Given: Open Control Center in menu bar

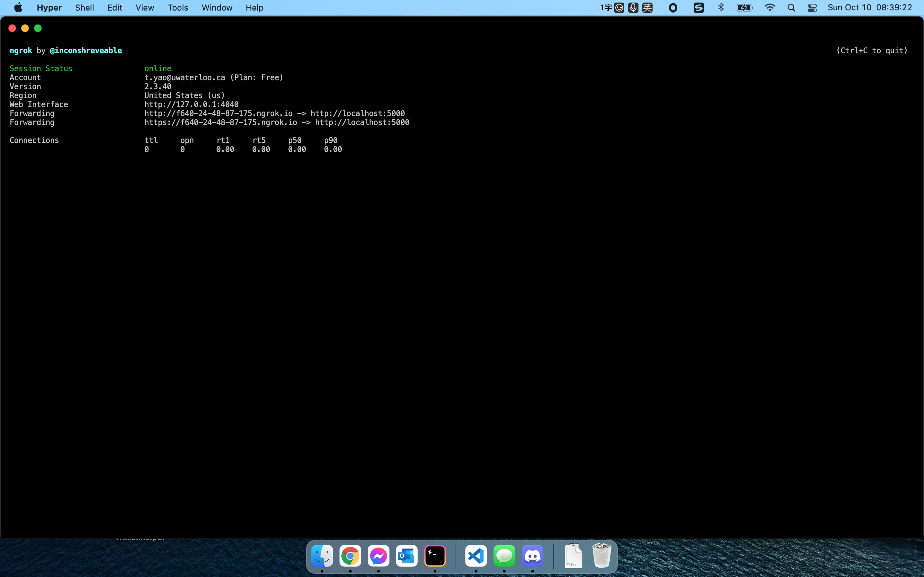Looking at the screenshot, I should [812, 8].
